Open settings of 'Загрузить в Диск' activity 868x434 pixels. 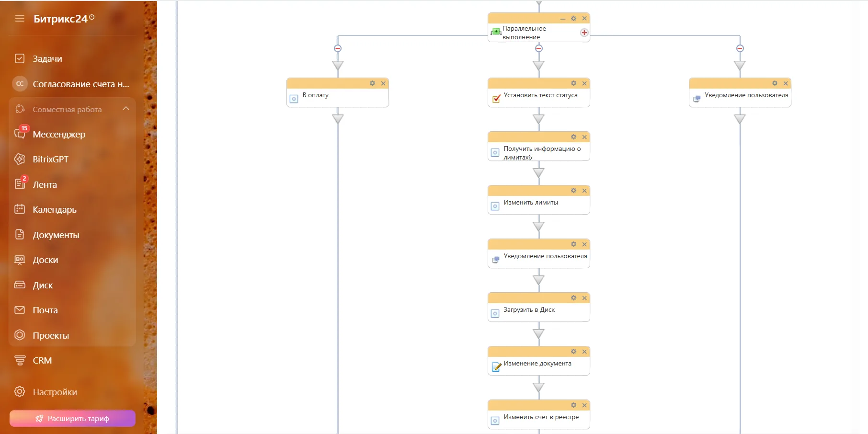573,298
